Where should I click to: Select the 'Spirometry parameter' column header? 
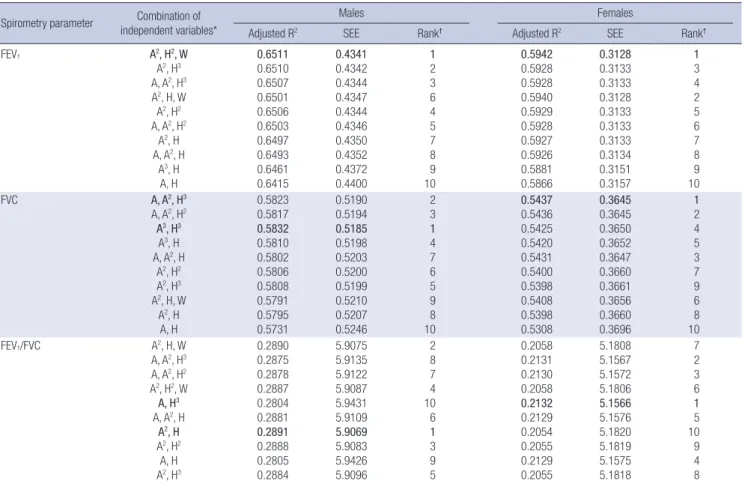click(x=47, y=23)
